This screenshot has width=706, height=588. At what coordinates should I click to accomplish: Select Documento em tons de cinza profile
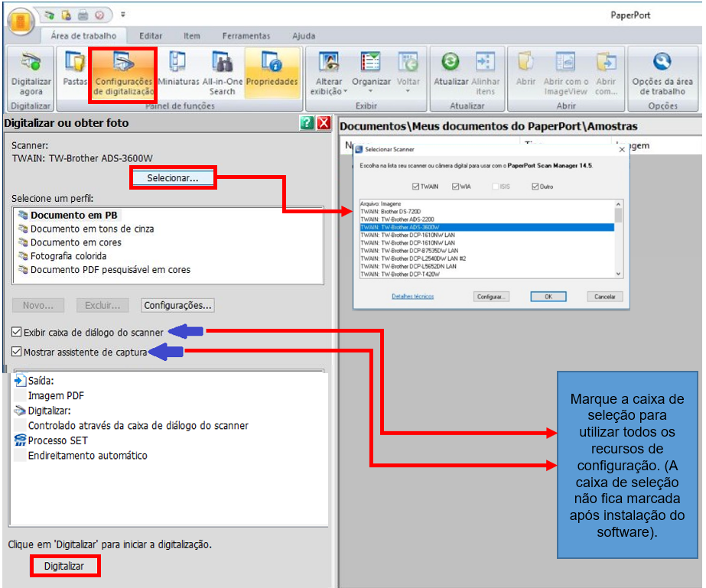[92, 229]
